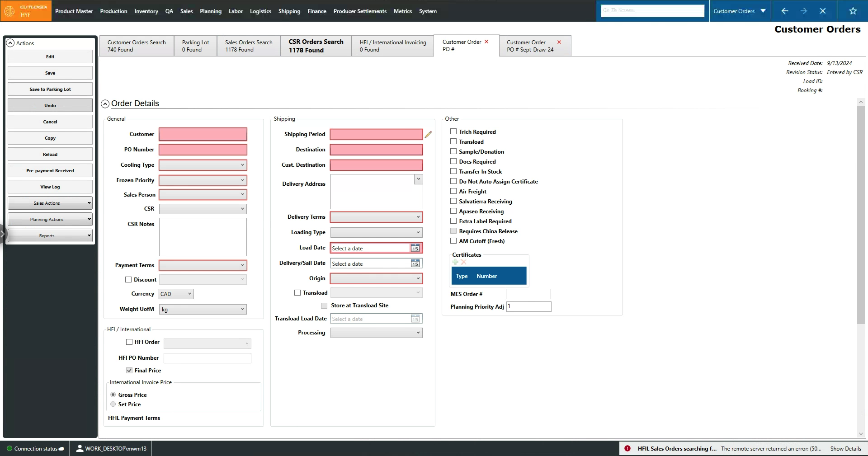Enable the Trich Required checkbox
The image size is (868, 456).
pos(453,132)
